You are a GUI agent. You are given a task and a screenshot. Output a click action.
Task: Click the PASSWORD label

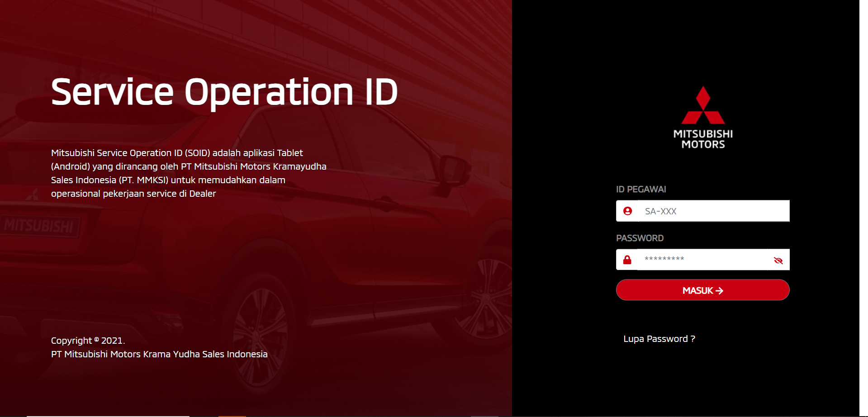640,238
